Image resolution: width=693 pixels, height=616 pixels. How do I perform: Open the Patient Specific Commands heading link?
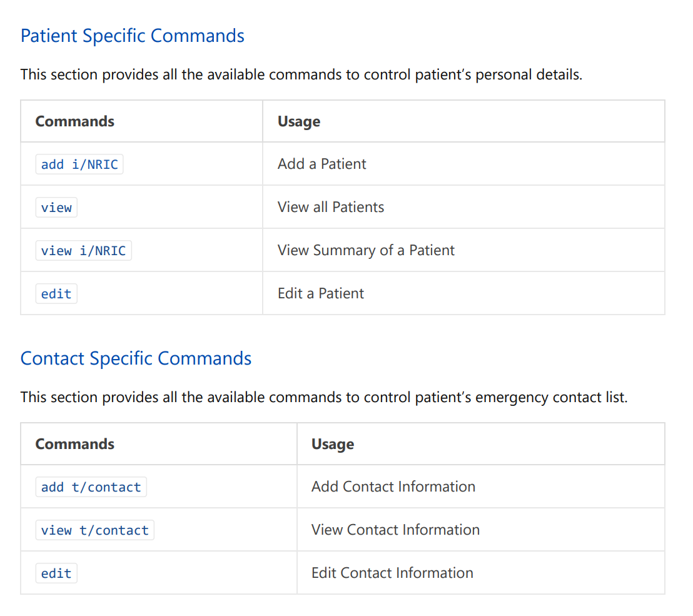(x=132, y=36)
